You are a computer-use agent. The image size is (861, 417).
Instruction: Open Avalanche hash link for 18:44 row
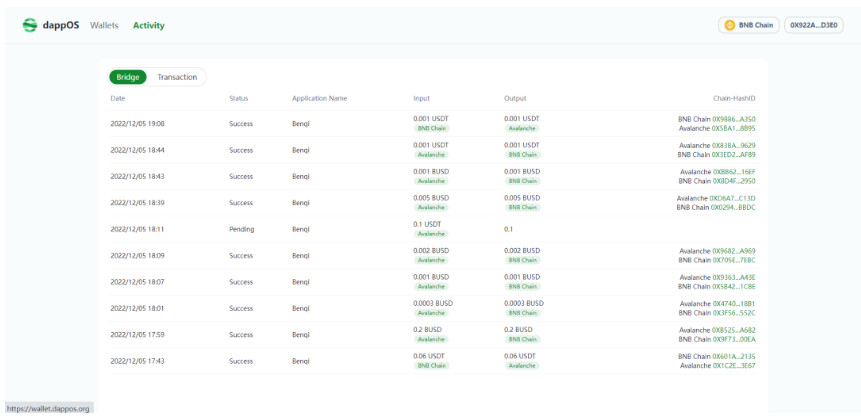click(x=734, y=146)
